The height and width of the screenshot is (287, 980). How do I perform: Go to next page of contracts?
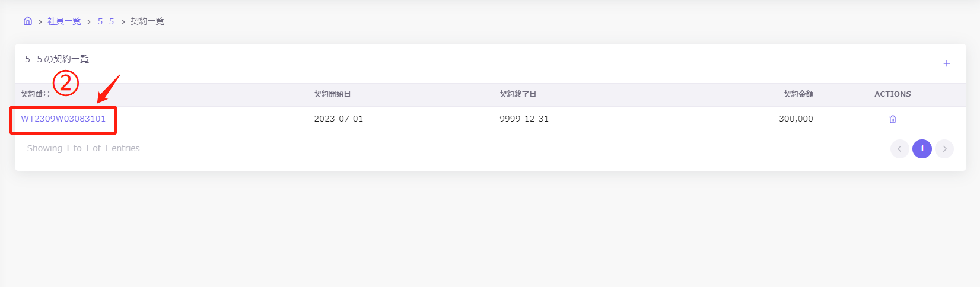(944, 149)
